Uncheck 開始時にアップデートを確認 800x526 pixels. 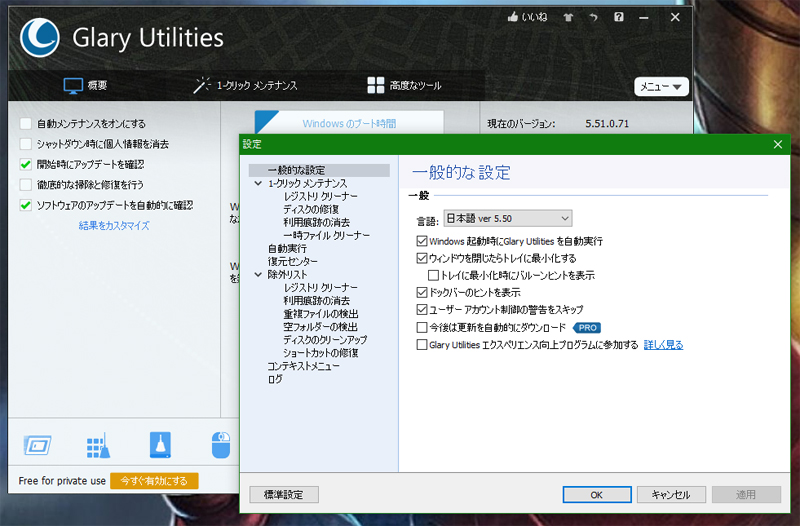pos(26,164)
